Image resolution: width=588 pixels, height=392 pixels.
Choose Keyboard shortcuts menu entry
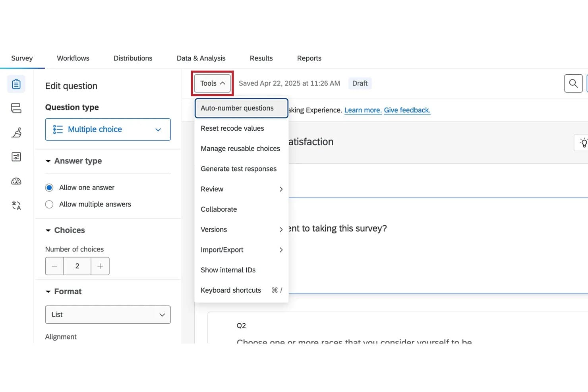pyautogui.click(x=242, y=290)
